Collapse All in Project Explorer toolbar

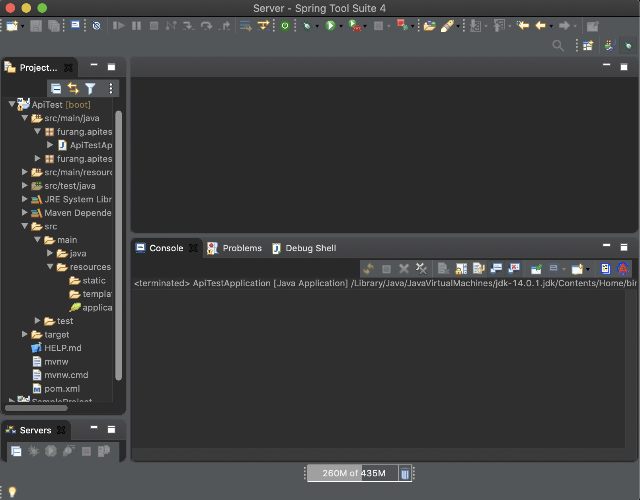pos(56,88)
